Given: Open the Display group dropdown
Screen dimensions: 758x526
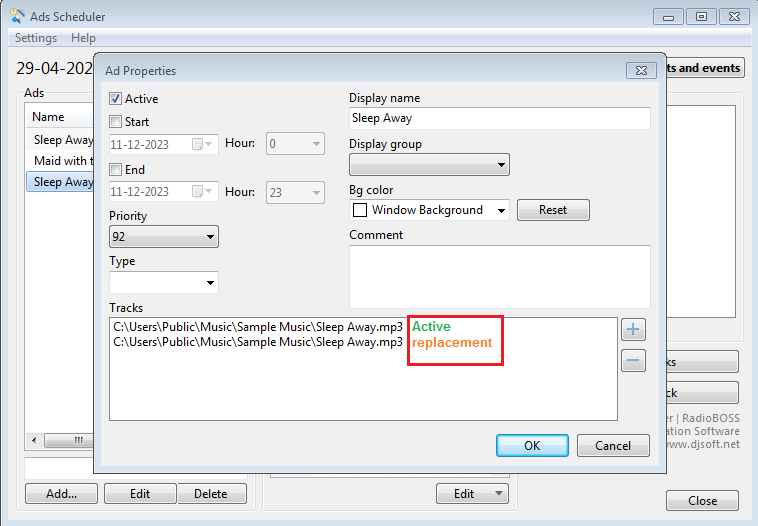Looking at the screenshot, I should [x=429, y=165].
